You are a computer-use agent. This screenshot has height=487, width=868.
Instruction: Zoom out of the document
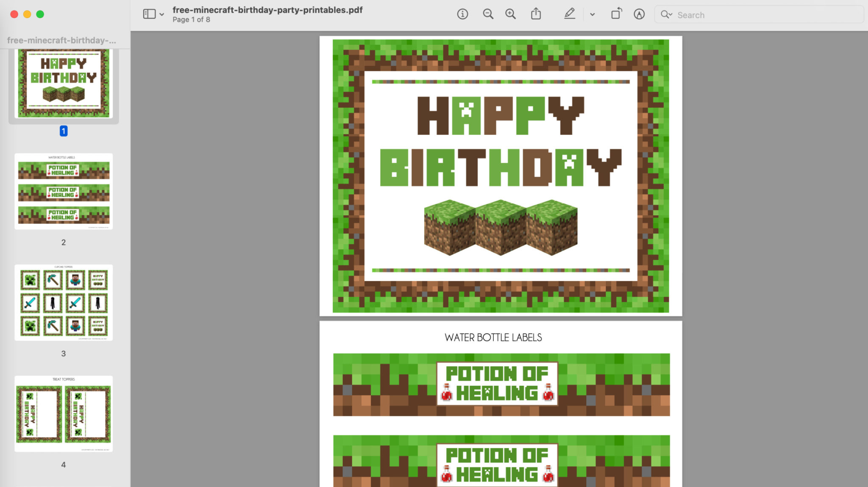coord(488,14)
